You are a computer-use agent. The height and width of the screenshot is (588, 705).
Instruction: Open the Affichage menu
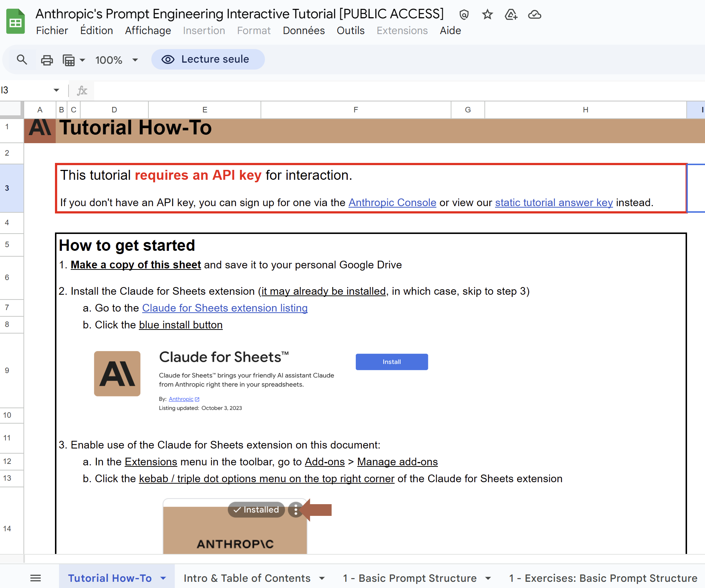148,30
